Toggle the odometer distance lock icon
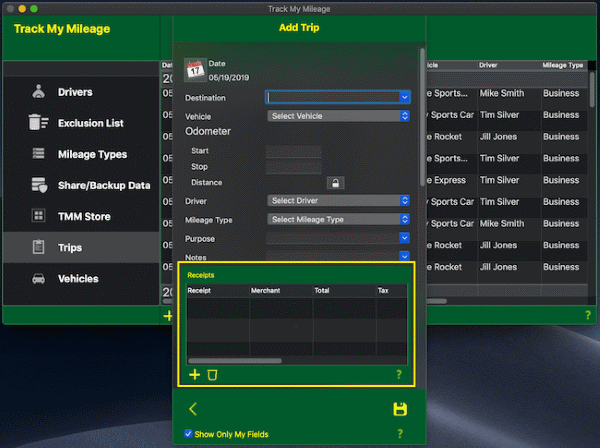 [x=336, y=183]
